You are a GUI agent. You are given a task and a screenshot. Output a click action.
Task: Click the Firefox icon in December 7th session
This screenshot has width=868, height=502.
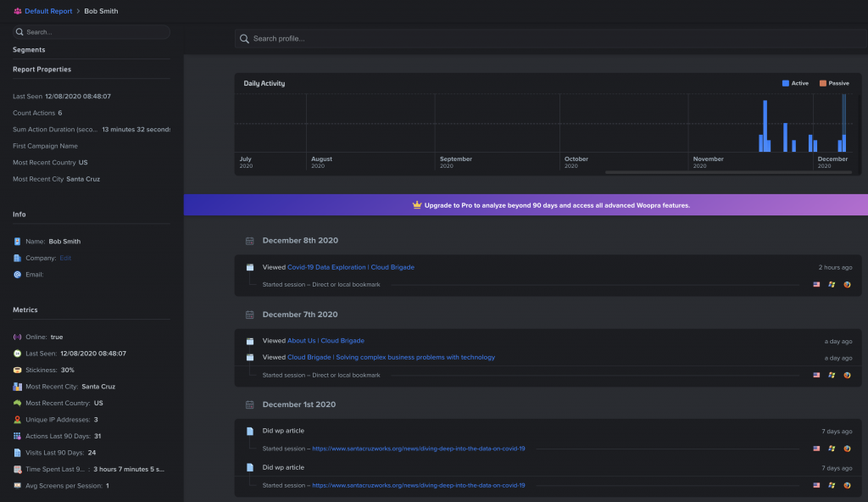pyautogui.click(x=847, y=375)
